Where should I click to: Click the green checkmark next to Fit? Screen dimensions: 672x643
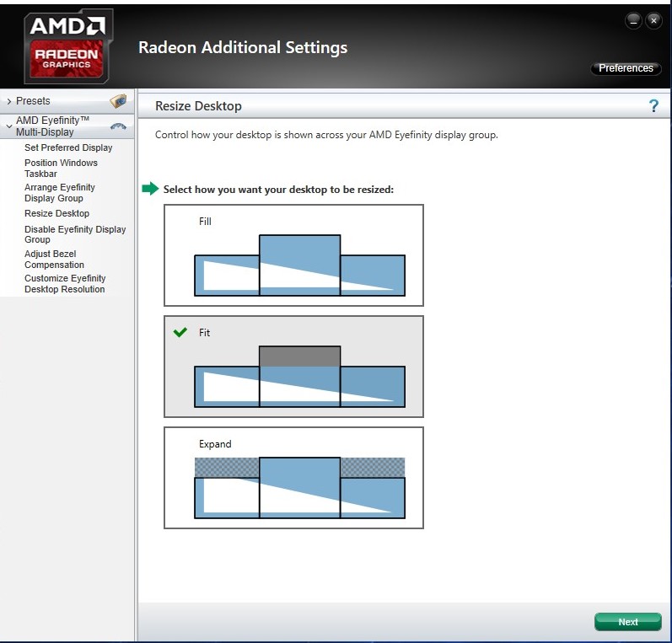pos(180,333)
